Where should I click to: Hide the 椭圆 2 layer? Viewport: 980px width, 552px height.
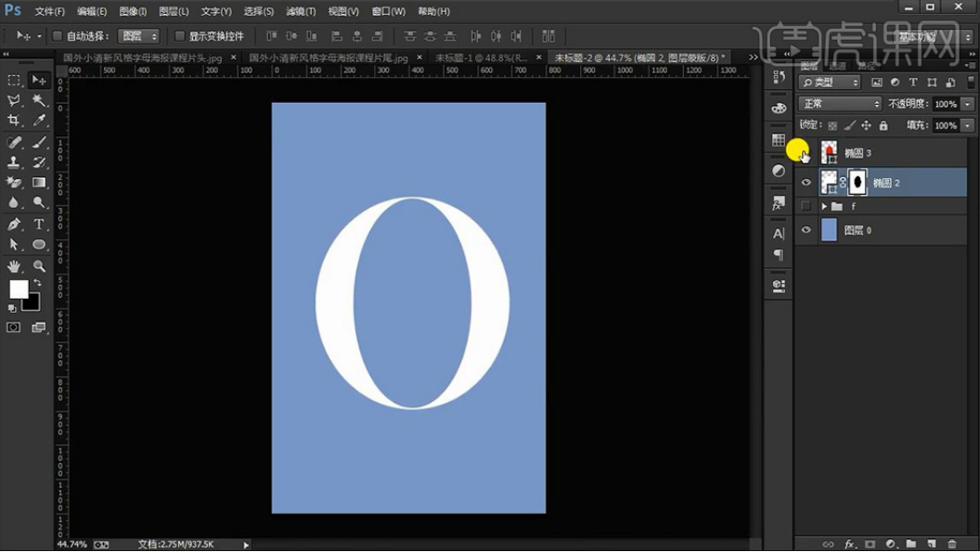(806, 183)
